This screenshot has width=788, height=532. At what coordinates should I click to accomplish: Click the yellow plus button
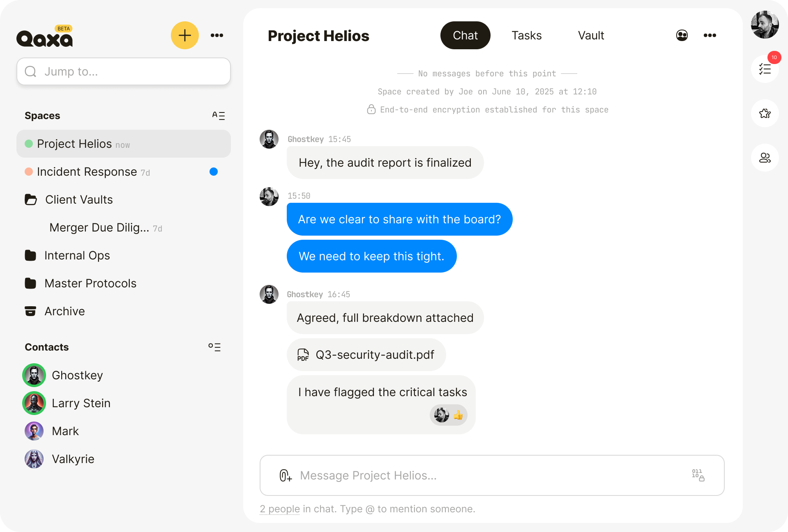tap(185, 35)
